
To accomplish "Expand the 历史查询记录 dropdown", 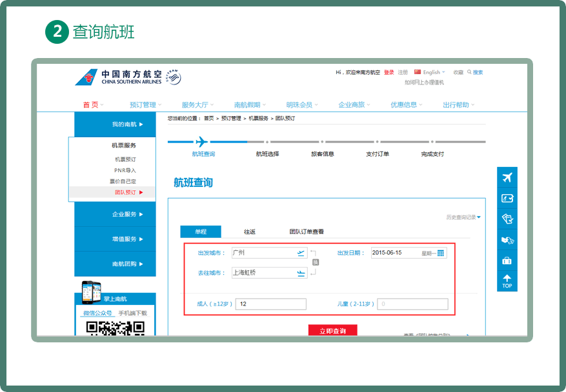I will tap(463, 217).
